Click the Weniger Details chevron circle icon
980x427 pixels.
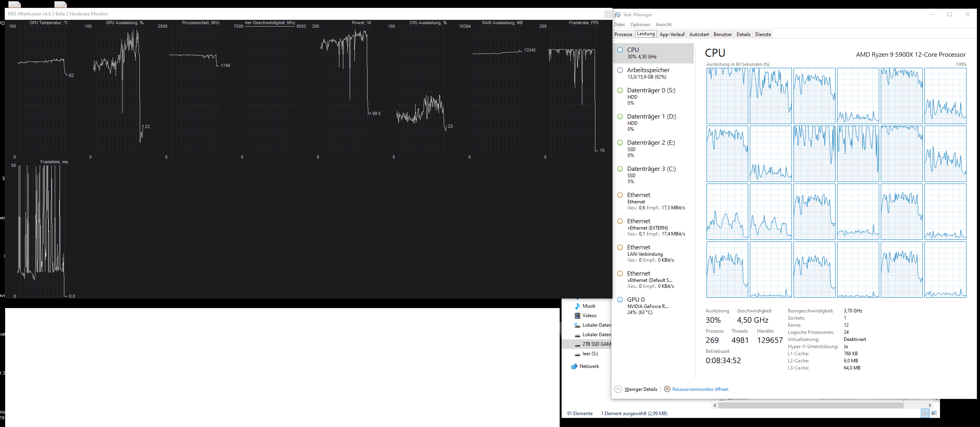click(x=618, y=389)
